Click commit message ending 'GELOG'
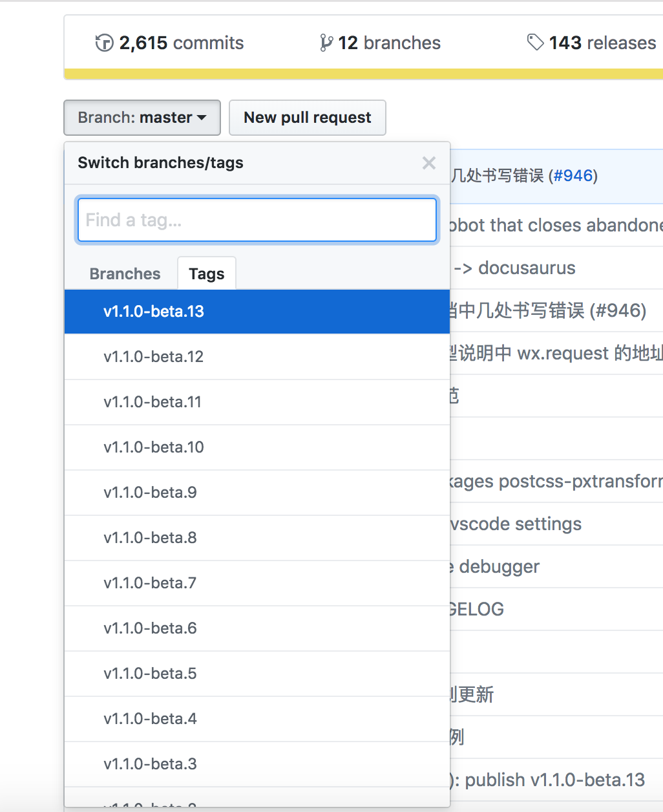This screenshot has width=663, height=812. pos(477,609)
